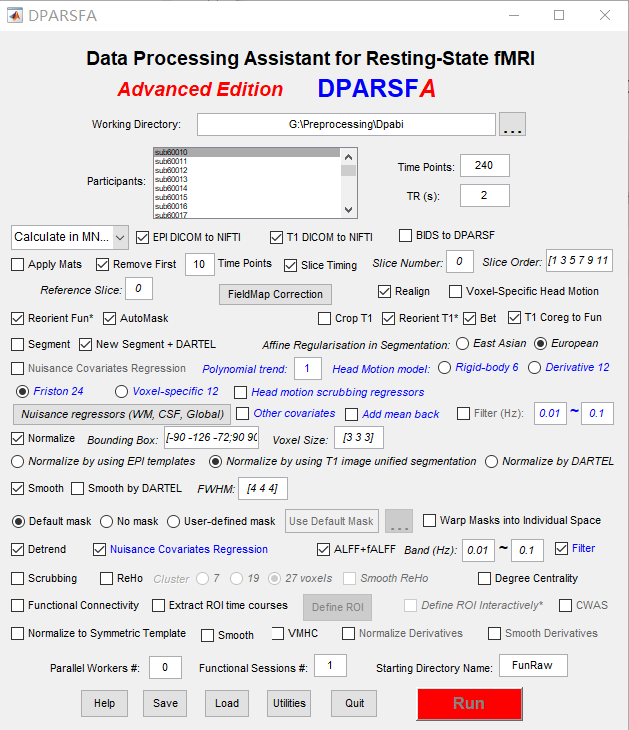Click the MATLAB icon in title bar

pyautogui.click(x=15, y=15)
